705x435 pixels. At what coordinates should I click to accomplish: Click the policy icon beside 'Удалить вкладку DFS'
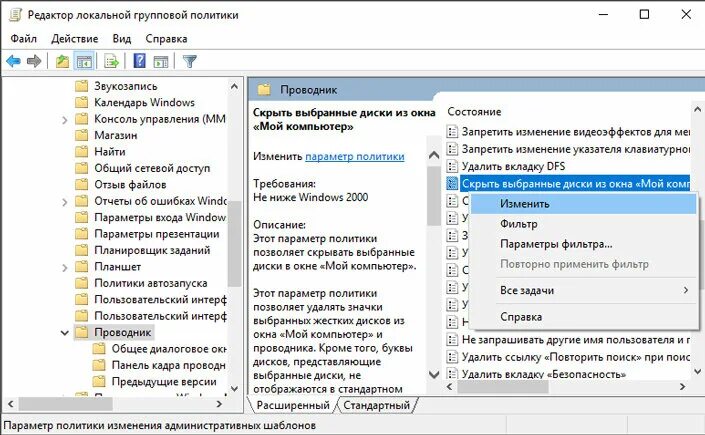click(452, 166)
